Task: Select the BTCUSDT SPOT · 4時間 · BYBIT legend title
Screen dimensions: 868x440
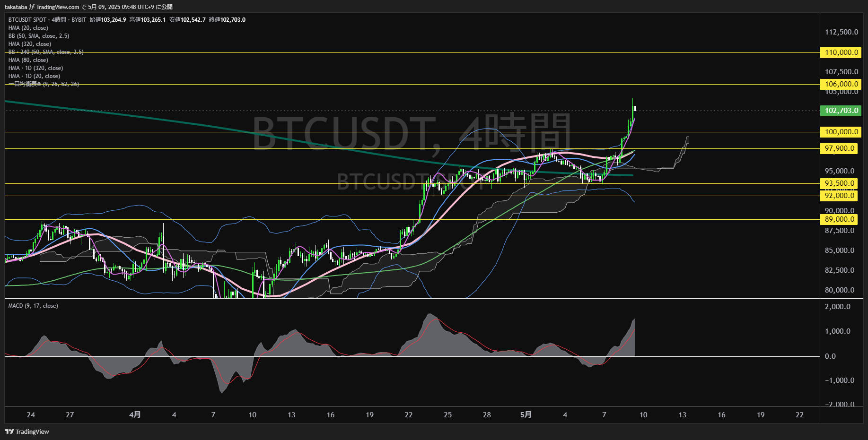Action: (x=47, y=20)
